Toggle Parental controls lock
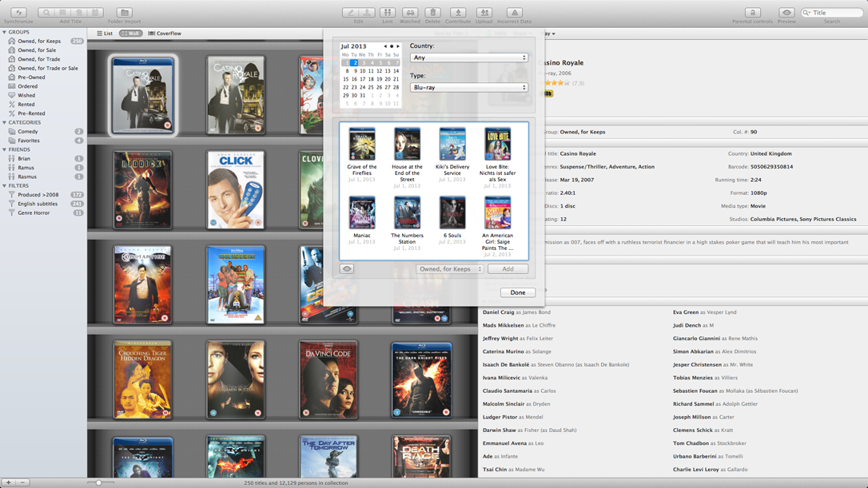This screenshot has height=488, width=868. point(752,13)
